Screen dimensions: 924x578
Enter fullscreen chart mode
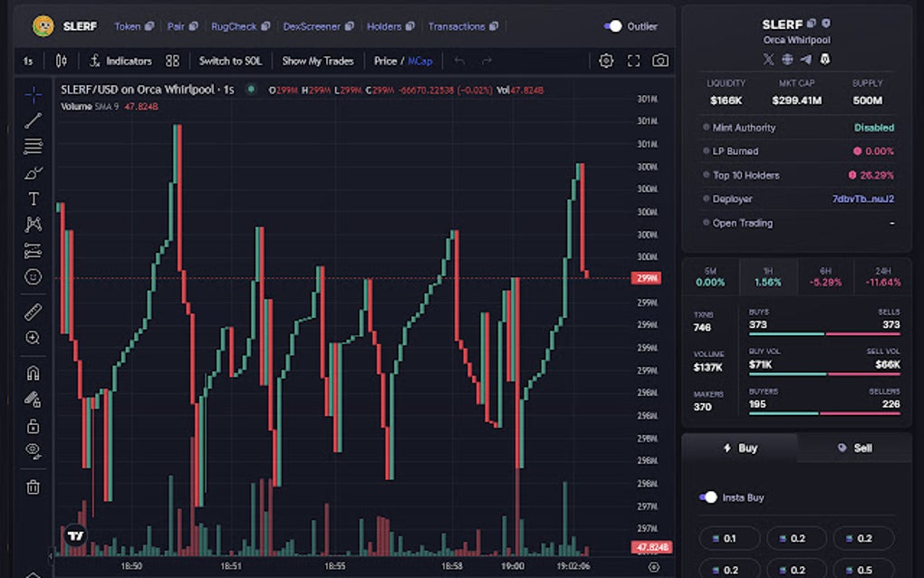click(x=633, y=61)
